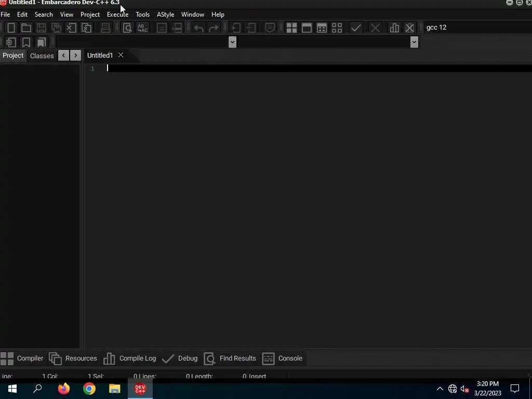The image size is (532, 399).
Task: Click the Save All toolbar icon
Action: [56, 28]
